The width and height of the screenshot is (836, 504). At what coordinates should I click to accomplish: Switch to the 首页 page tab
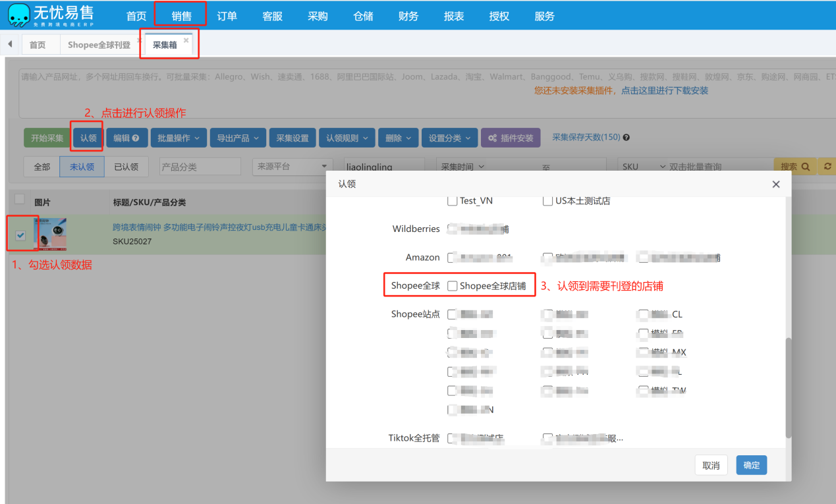click(38, 45)
